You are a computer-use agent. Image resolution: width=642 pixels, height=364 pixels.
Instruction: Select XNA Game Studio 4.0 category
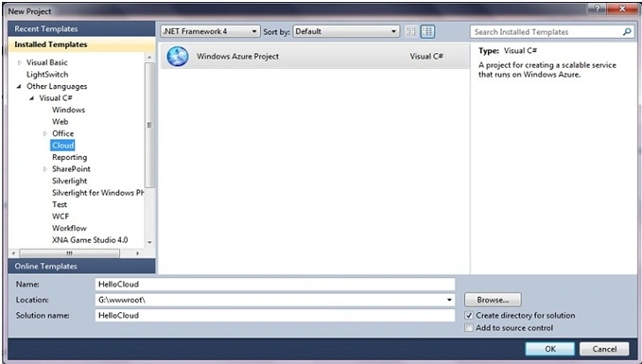[x=90, y=240]
